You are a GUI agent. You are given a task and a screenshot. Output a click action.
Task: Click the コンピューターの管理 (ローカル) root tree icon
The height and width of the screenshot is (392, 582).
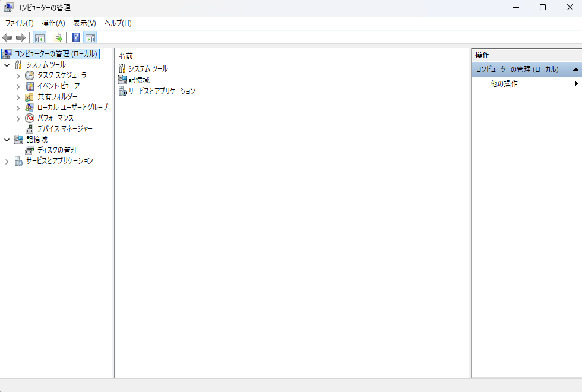tap(7, 54)
